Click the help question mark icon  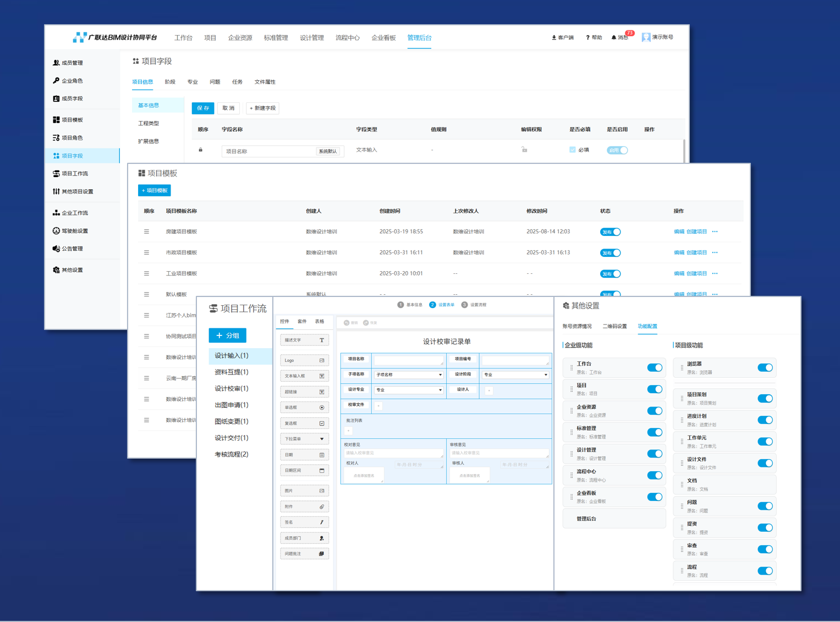588,38
